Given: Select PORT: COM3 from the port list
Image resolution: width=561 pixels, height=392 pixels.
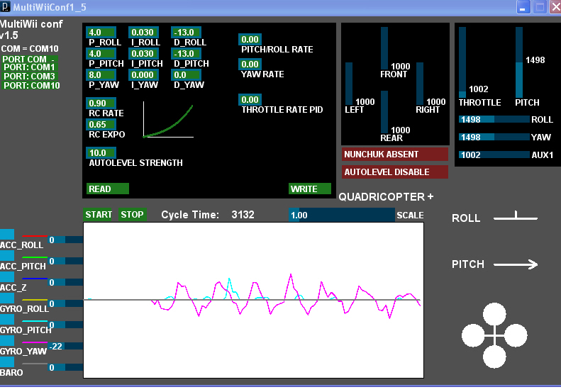Looking at the screenshot, I should (x=29, y=76).
